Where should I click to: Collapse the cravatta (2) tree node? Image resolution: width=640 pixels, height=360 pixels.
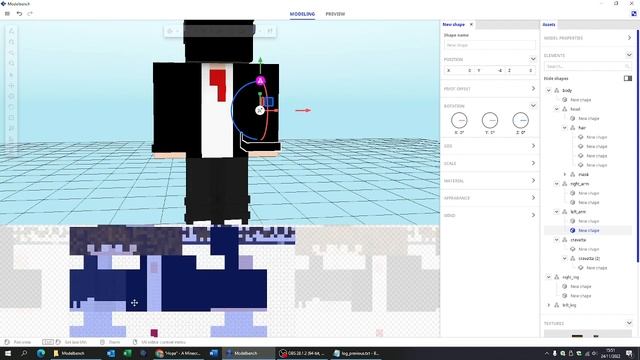(x=565, y=258)
